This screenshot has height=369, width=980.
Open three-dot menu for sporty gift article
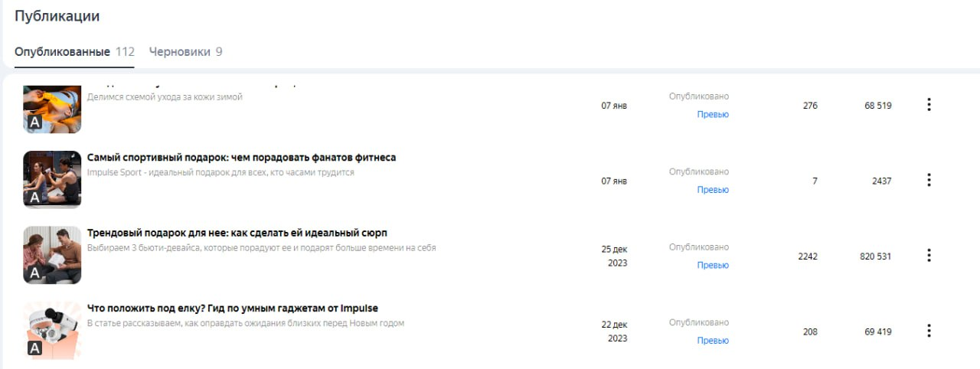point(929,181)
